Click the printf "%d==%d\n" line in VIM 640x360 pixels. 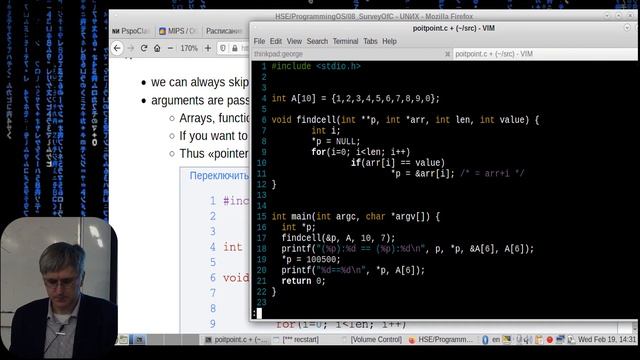(x=353, y=270)
